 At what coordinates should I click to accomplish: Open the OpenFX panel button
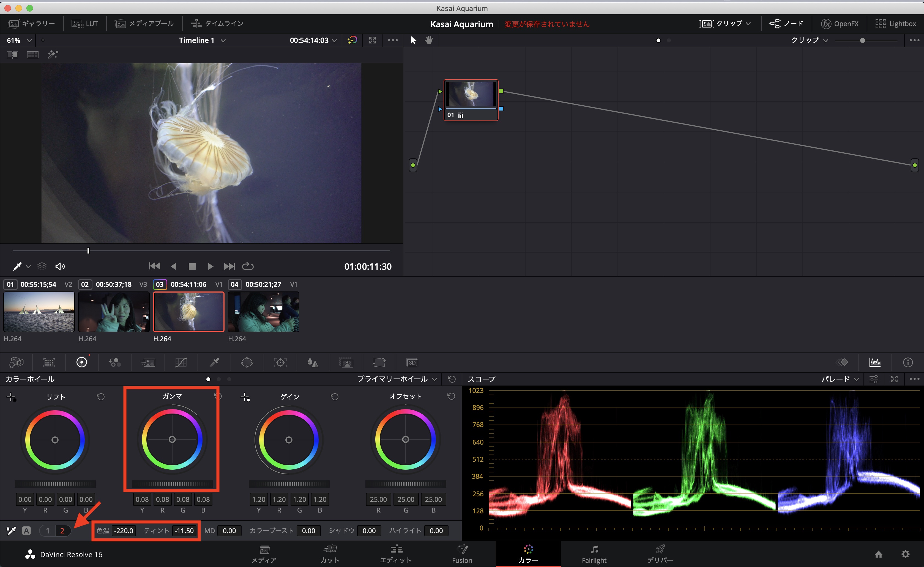(840, 24)
